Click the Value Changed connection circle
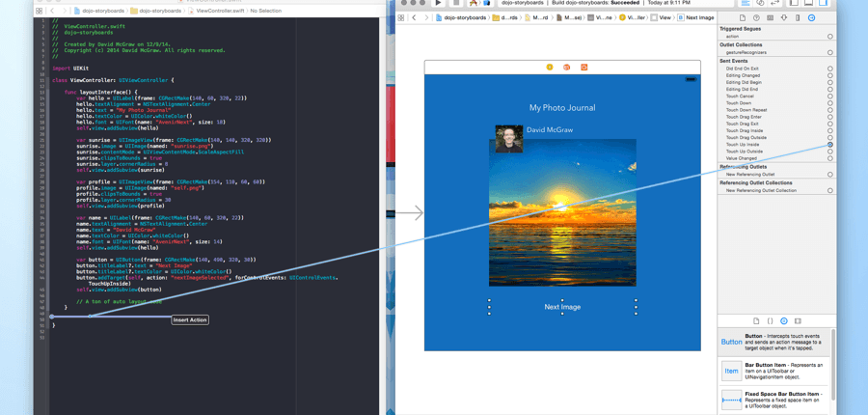Viewport: 868px width, 415px height. pos(829,158)
